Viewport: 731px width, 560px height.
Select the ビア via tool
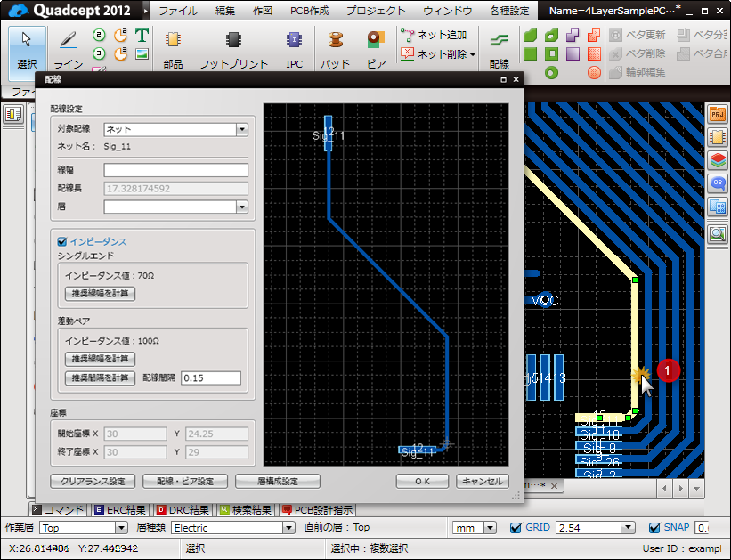coord(377,49)
